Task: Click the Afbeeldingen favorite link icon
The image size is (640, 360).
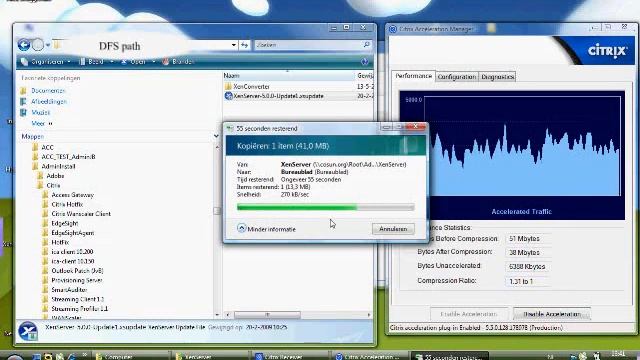Action: click(23, 102)
